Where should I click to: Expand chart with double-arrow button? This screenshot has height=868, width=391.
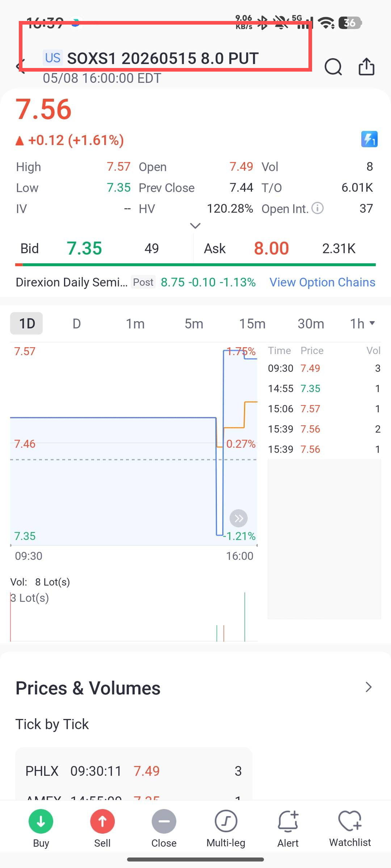pyautogui.click(x=239, y=518)
